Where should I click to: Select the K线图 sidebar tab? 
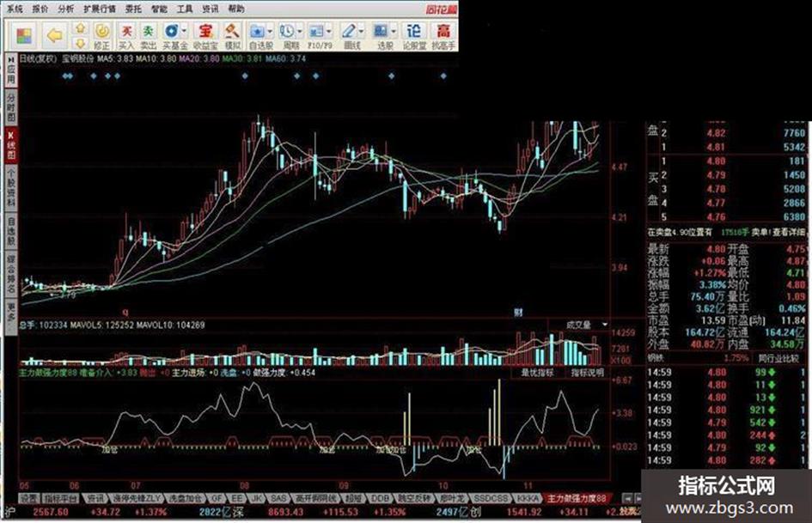pos(11,145)
